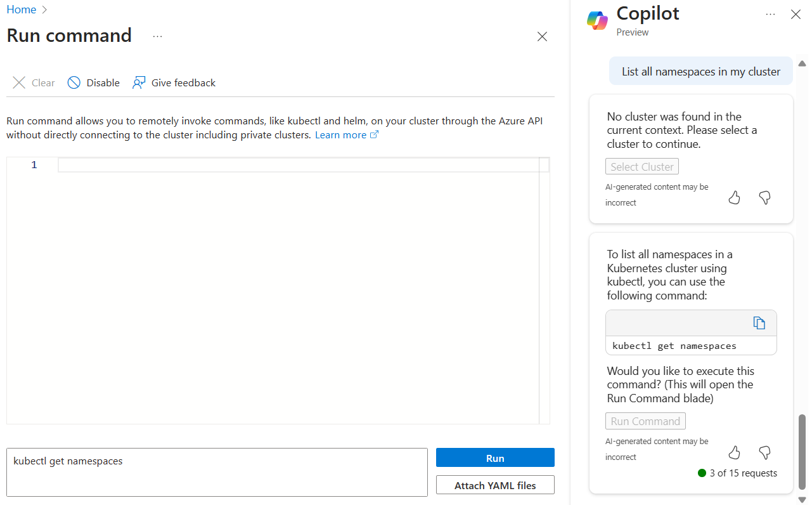Open Give feedback
Image resolution: width=812 pixels, height=505 pixels.
(174, 82)
